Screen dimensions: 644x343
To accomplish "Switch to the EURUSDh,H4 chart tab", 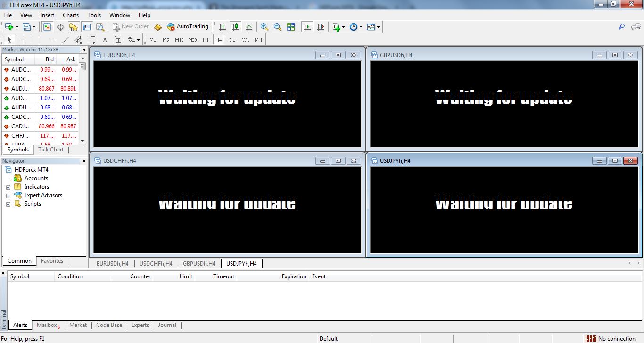I will pos(112,264).
